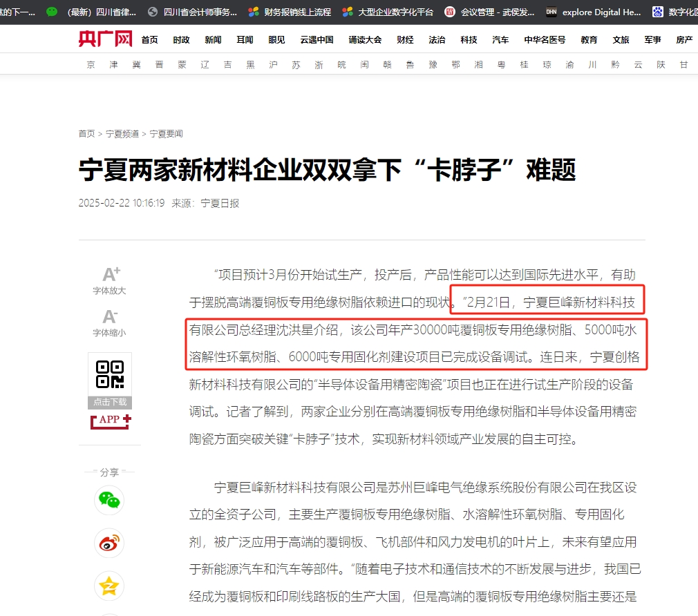Open the 时政 section
This screenshot has width=698, height=616.
(181, 39)
